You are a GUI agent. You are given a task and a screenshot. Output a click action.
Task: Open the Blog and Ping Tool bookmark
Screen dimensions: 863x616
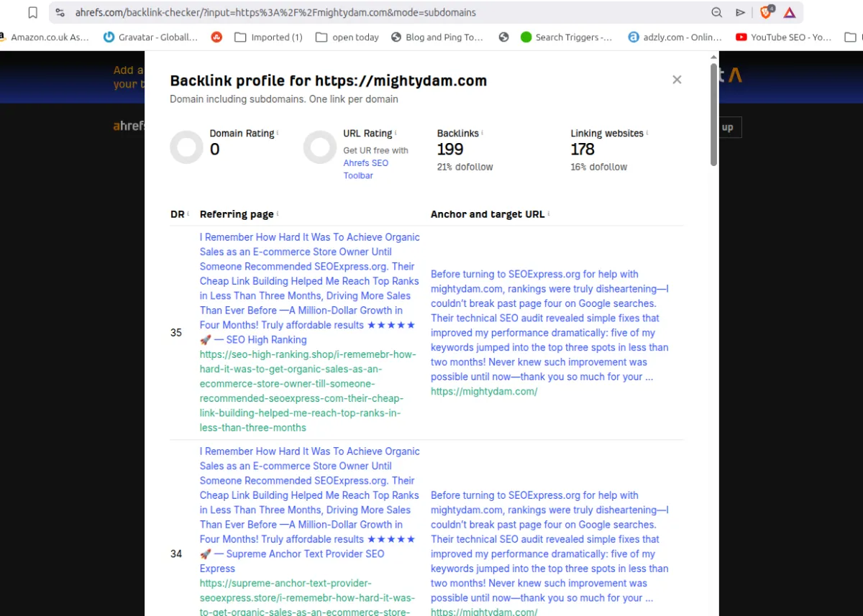click(437, 37)
